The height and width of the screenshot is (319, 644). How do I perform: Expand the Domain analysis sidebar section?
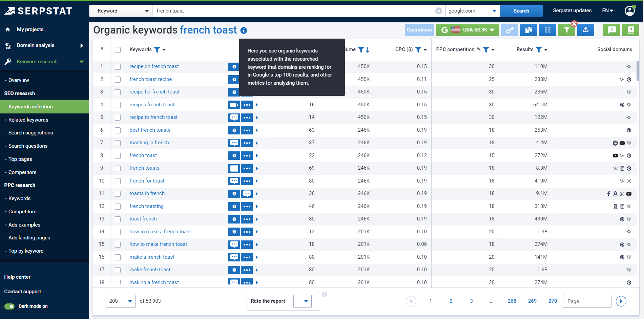click(35, 45)
